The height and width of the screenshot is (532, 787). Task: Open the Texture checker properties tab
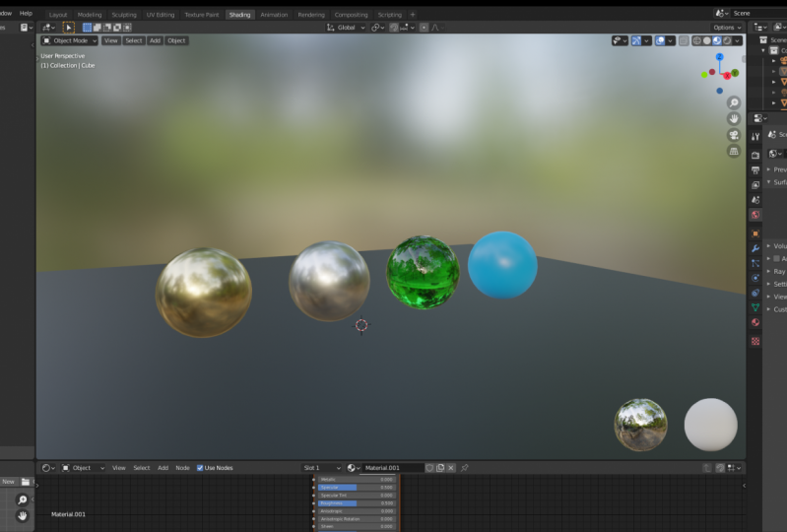[755, 341]
